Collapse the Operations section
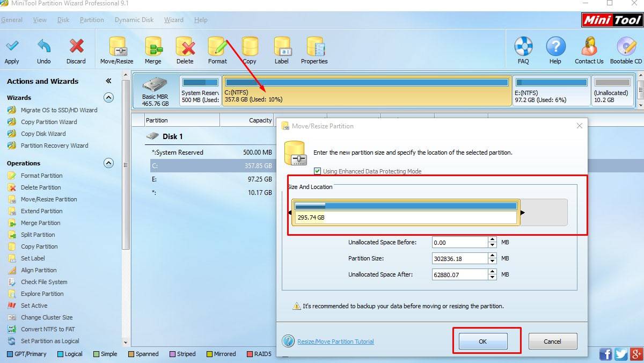Viewport: 644px width, 363px height. [108, 163]
